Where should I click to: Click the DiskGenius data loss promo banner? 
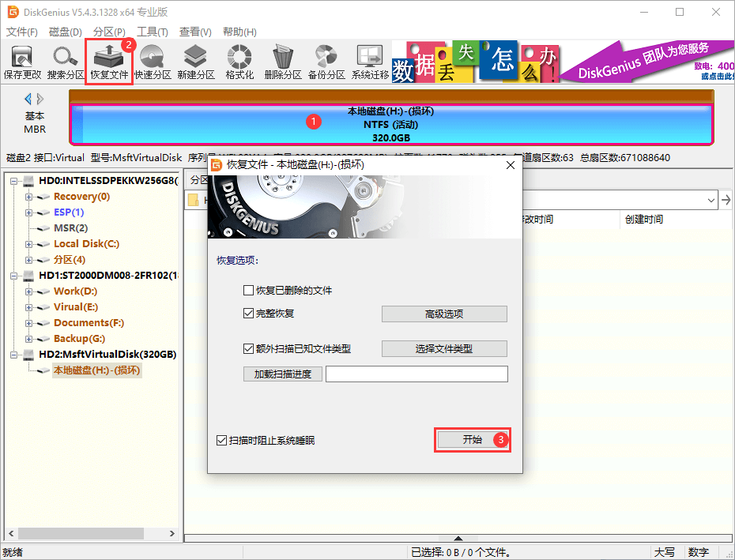pyautogui.click(x=563, y=62)
